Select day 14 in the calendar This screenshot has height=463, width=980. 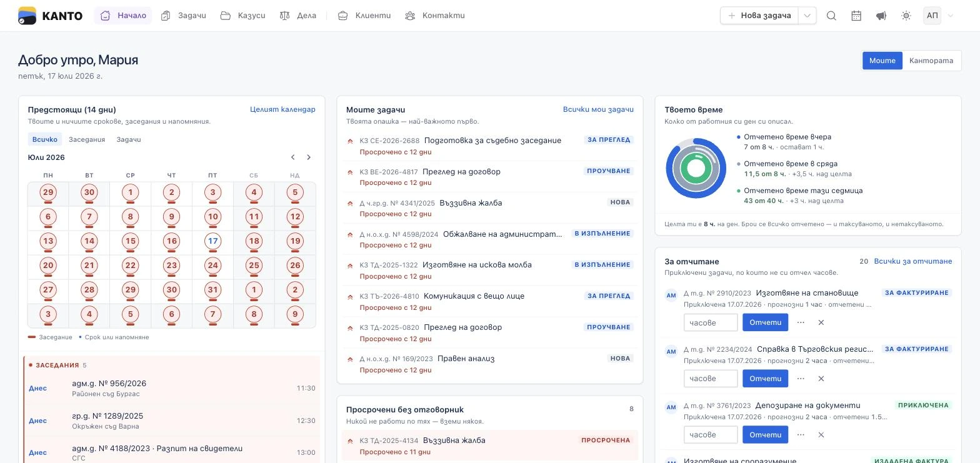point(89,241)
